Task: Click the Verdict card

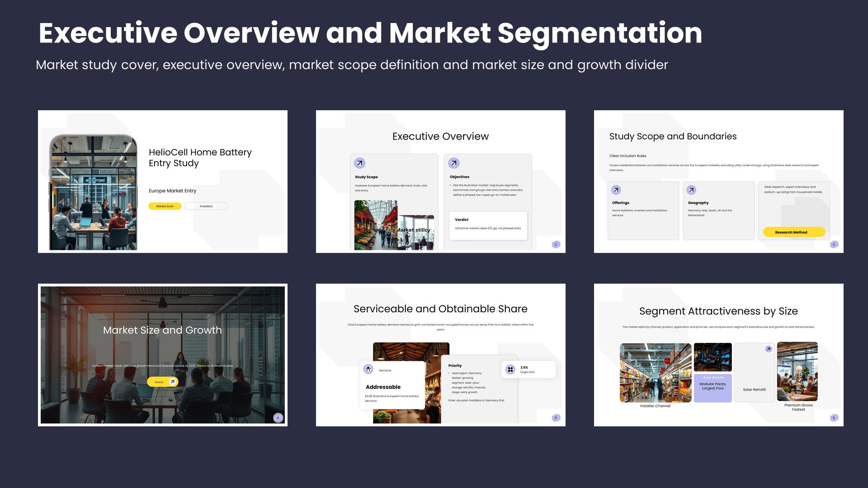Action: (488, 225)
